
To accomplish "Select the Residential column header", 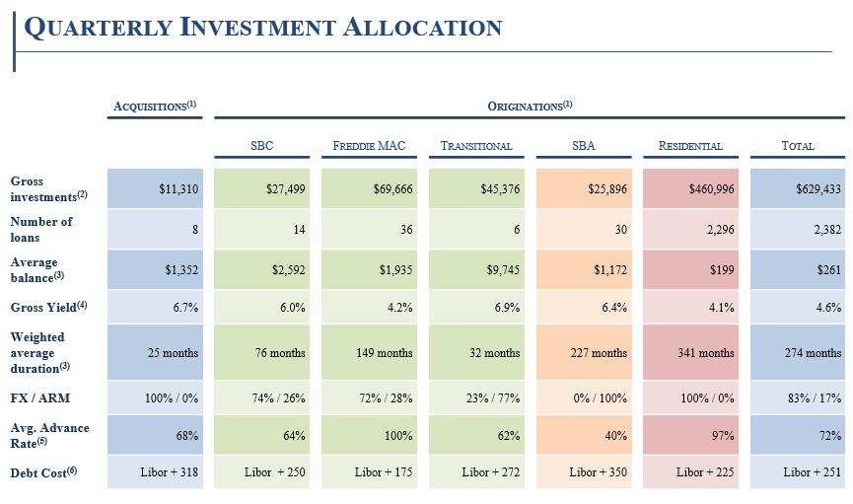I will coord(690,146).
